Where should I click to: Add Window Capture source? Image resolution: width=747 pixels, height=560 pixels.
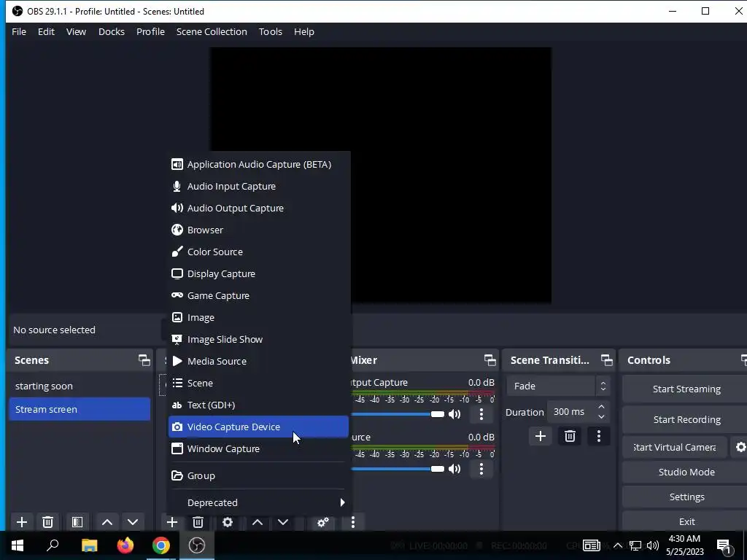pos(258,449)
